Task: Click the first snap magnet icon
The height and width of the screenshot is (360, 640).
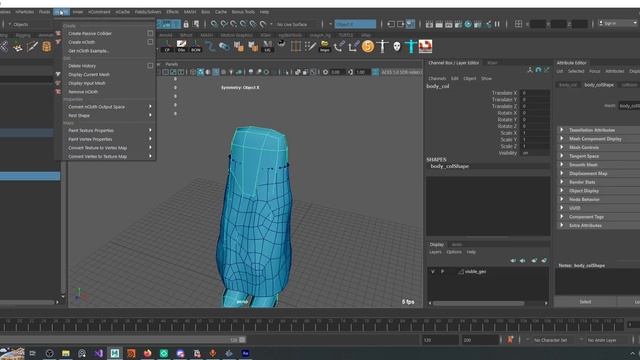Action: coord(214,24)
